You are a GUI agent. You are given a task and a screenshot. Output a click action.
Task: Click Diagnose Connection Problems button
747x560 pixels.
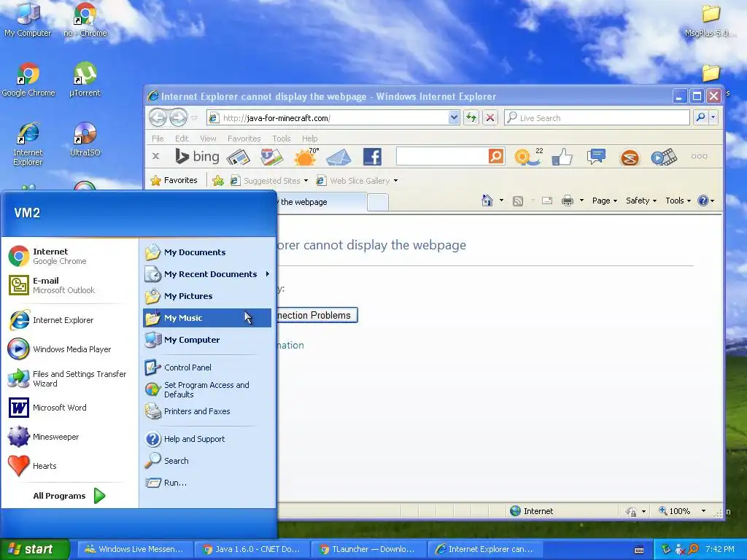click(x=317, y=315)
